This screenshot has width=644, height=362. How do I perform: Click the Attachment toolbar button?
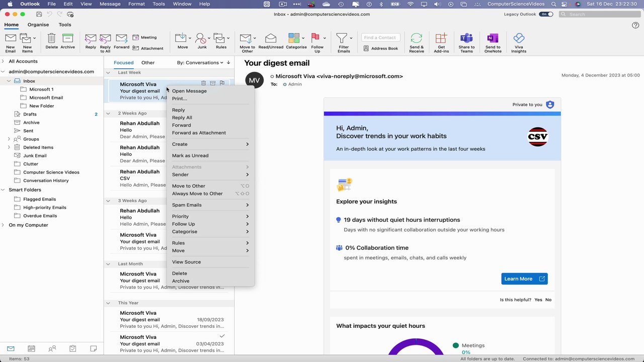point(148,48)
